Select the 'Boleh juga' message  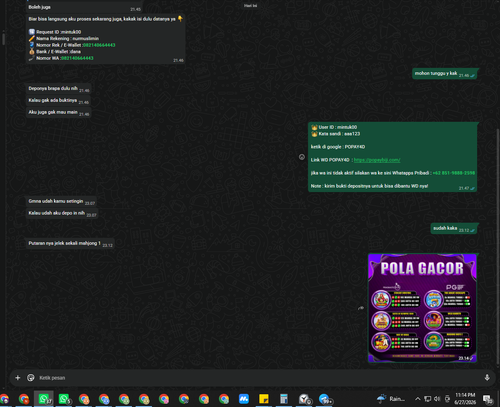pos(84,7)
